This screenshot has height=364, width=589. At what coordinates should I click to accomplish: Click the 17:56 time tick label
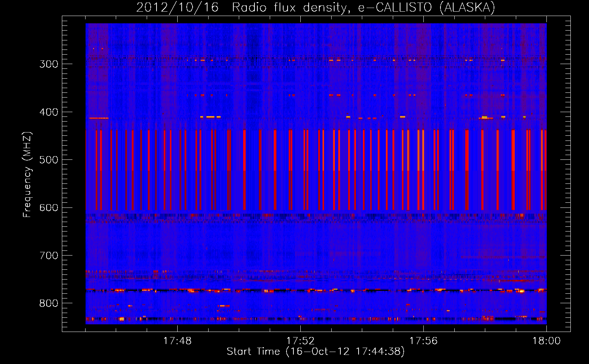(x=423, y=341)
